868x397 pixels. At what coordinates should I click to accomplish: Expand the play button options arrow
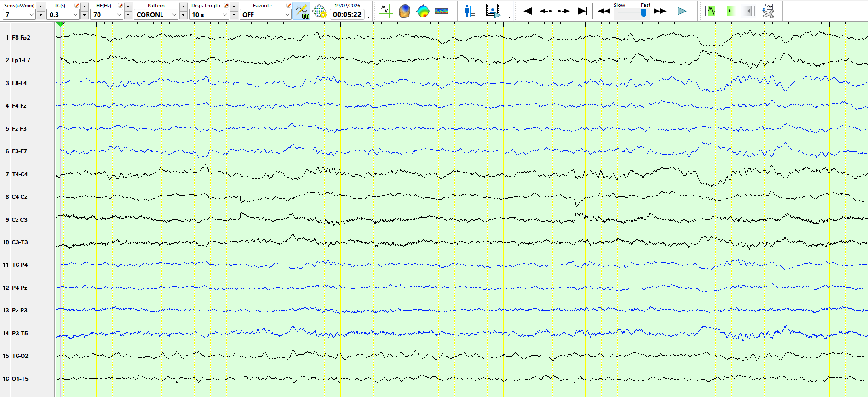tap(694, 17)
